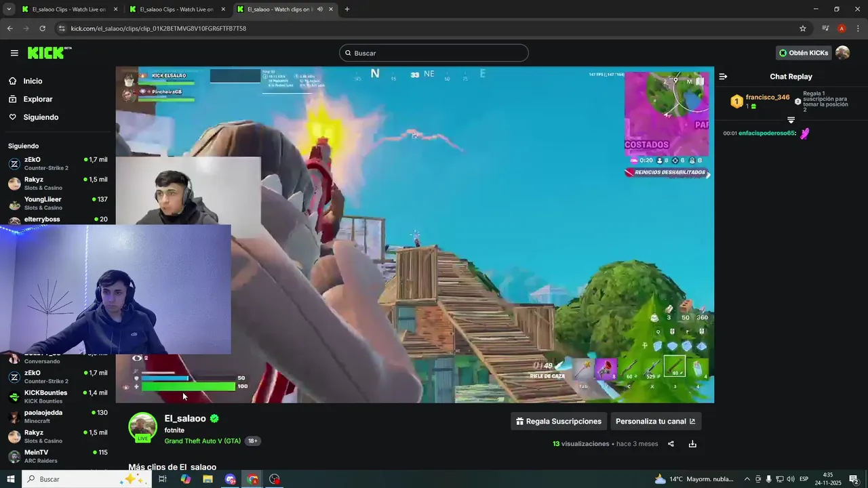Viewport: 868px width, 488px height.
Task: Open the Kick sidebar hamburger menu
Action: click(x=14, y=53)
